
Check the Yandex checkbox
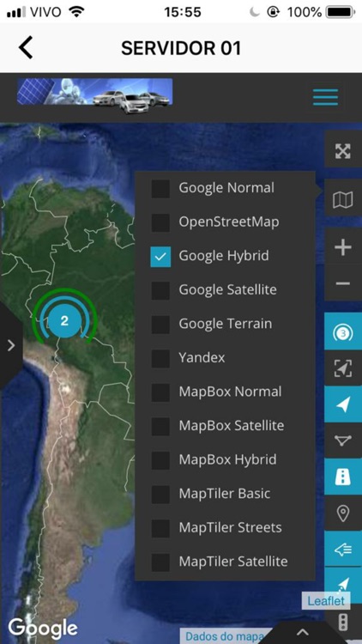(x=160, y=358)
